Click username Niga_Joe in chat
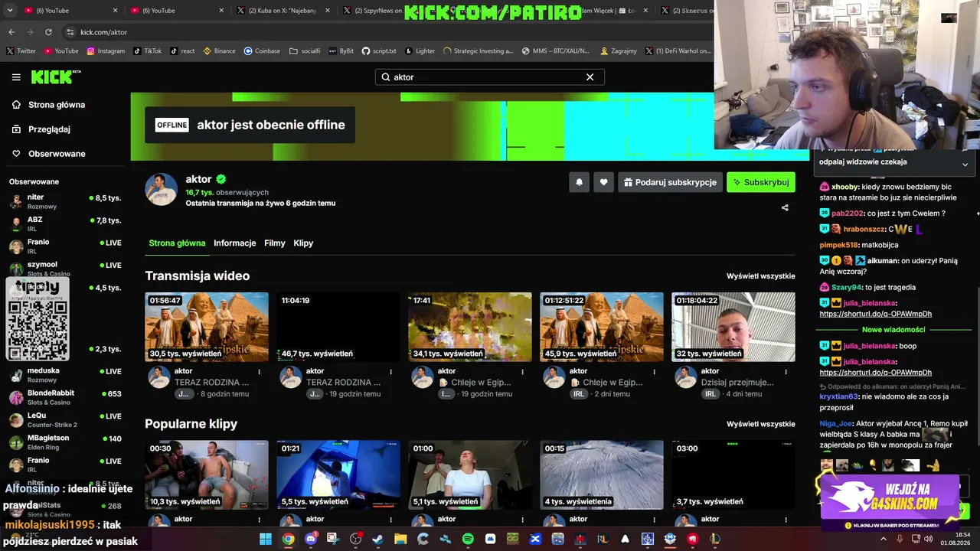The height and width of the screenshot is (551, 980). tap(835, 423)
